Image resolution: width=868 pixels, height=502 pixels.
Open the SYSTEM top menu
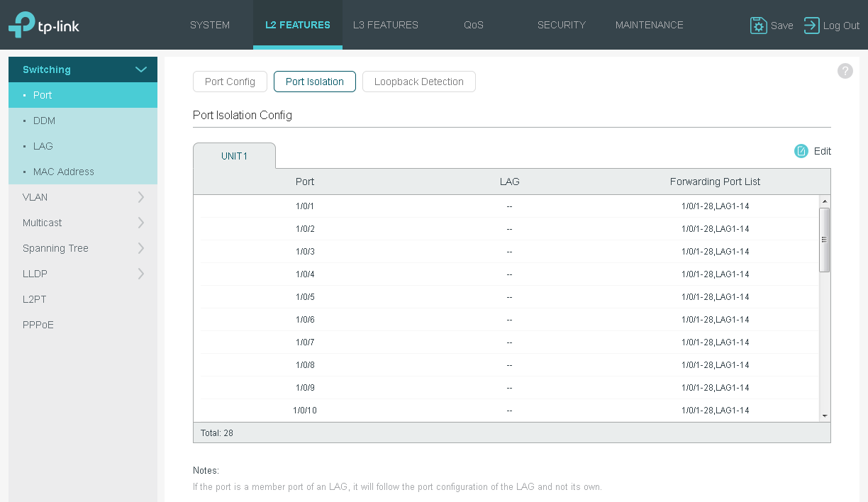pyautogui.click(x=210, y=25)
